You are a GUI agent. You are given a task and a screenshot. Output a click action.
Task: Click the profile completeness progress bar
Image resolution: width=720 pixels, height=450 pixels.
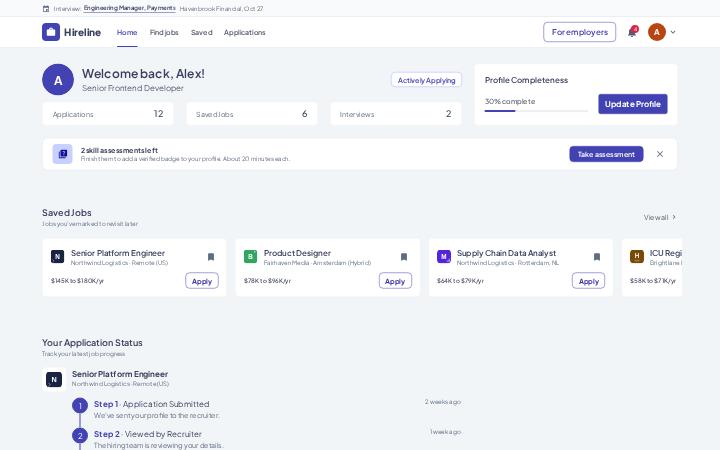point(536,111)
